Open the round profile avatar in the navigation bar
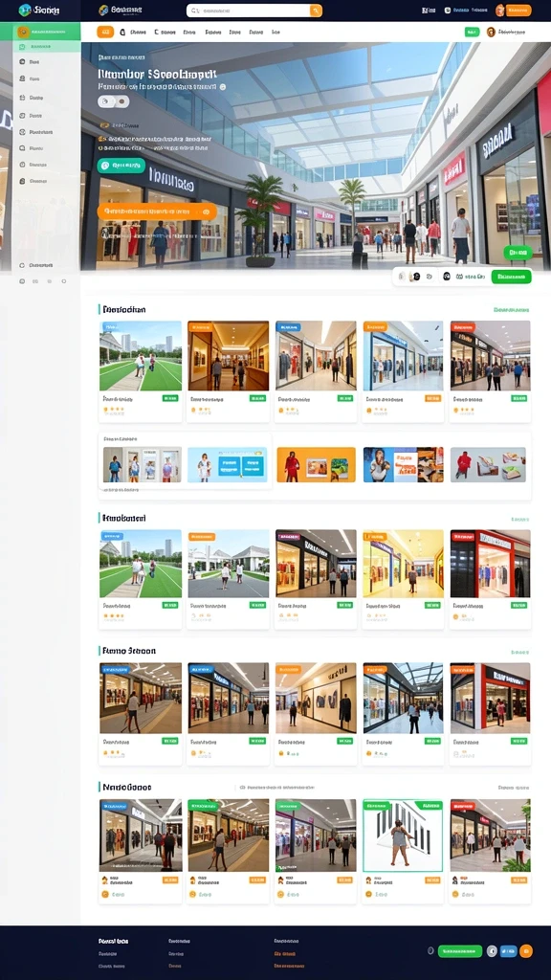 (x=491, y=32)
